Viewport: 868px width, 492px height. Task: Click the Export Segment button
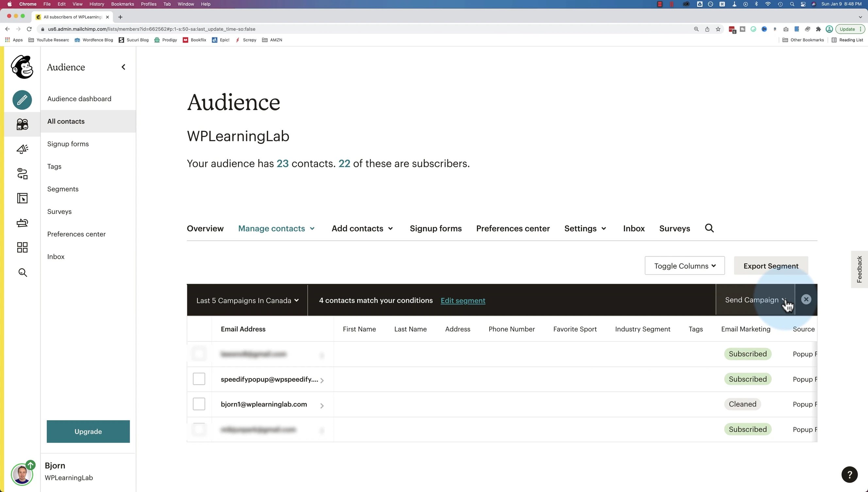771,266
